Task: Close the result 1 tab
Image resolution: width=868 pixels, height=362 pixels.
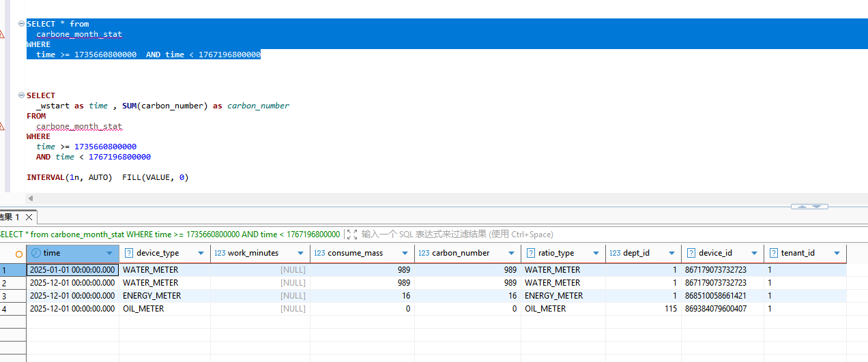Action: point(29,217)
